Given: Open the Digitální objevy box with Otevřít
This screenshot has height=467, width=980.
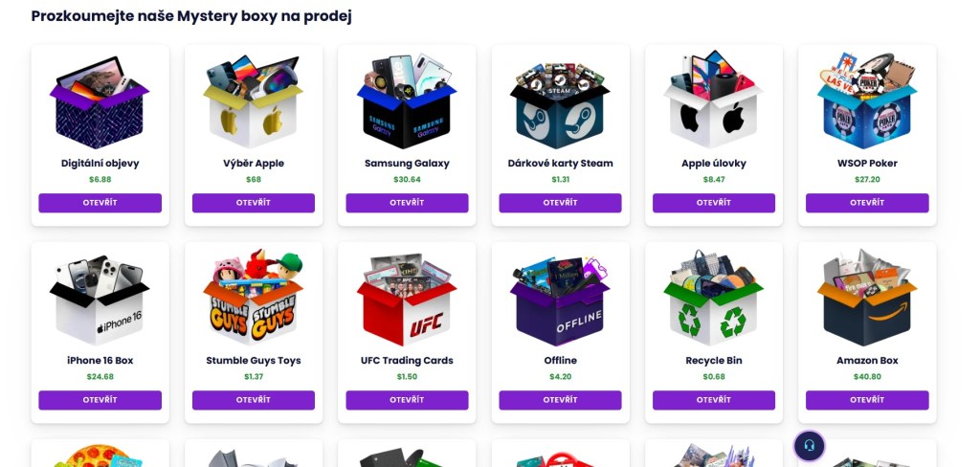Looking at the screenshot, I should pyautogui.click(x=100, y=203).
